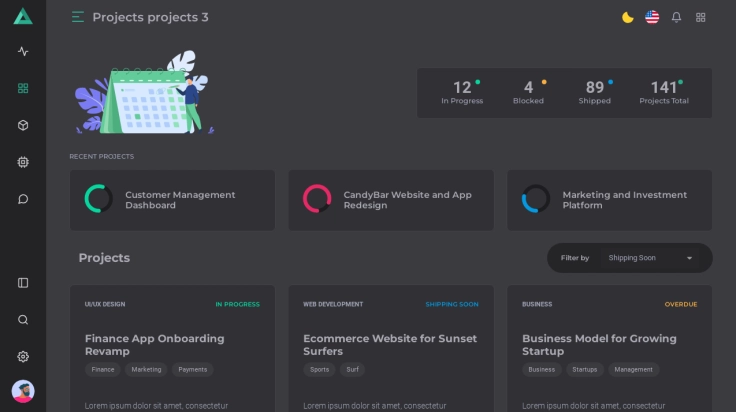Click the layout panel icon in sidebar
Image resolution: width=736 pixels, height=412 pixels.
(23, 283)
